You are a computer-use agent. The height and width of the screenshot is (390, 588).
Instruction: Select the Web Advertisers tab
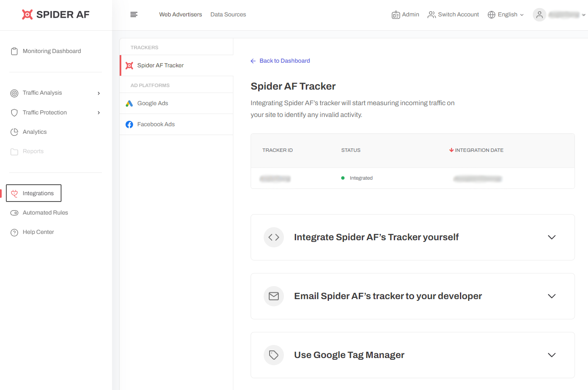click(x=180, y=15)
